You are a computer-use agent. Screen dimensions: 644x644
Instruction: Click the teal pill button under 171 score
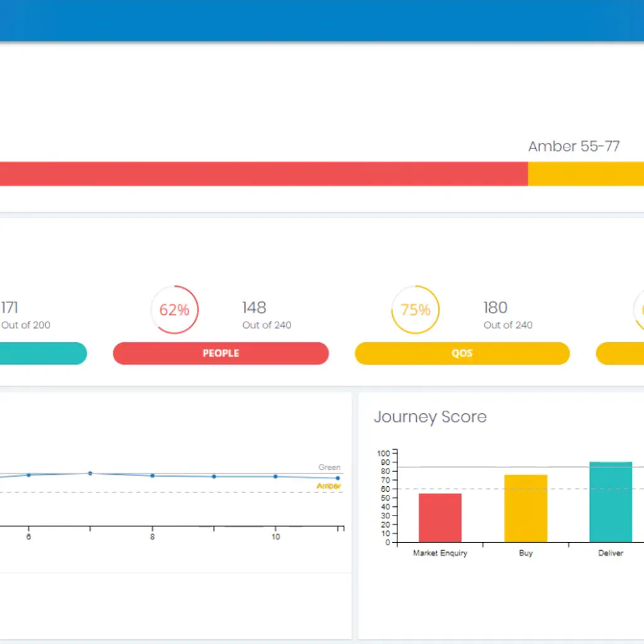[x=43, y=353]
